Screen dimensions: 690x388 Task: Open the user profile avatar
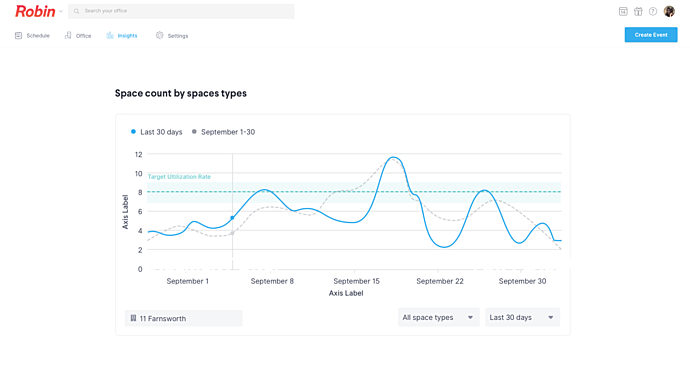[x=669, y=11]
